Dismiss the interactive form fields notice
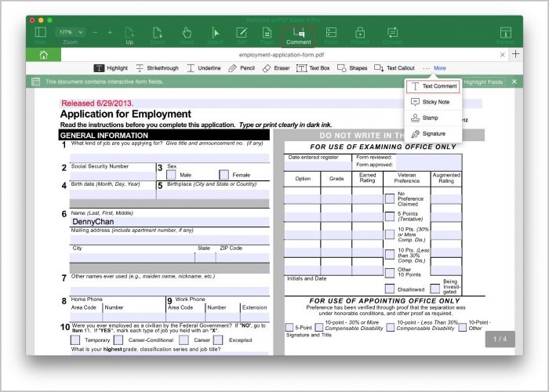The height and width of the screenshot is (392, 549). click(514, 82)
